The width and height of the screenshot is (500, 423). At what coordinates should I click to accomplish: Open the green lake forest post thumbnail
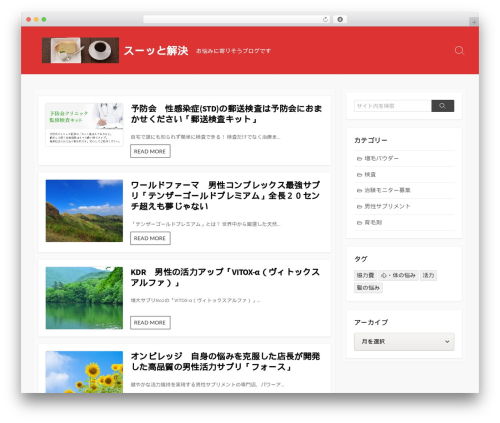pos(84,298)
